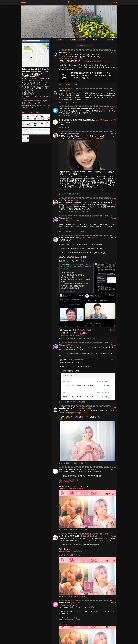Click the Grok avatar on the first tweet

click(55, 54)
